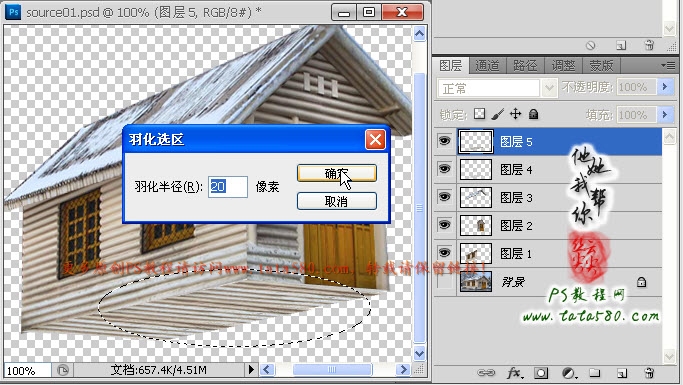Screen dimensions: 683x385
Task: Confirm feather with 确定 button
Action: 337,173
